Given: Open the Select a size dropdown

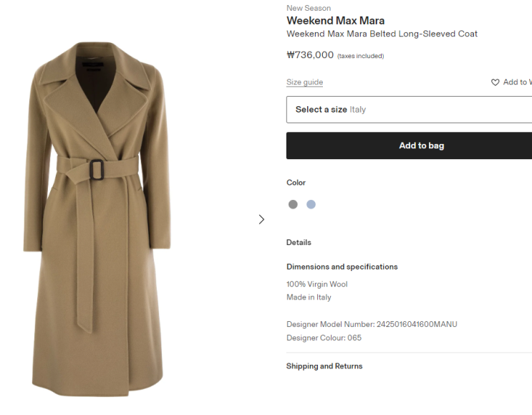Looking at the screenshot, I should [408, 110].
